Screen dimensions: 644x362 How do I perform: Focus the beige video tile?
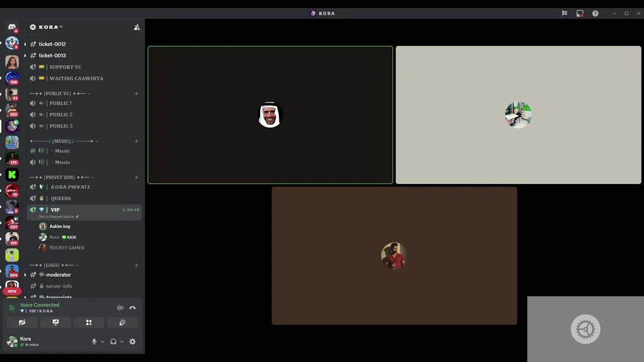pyautogui.click(x=518, y=115)
